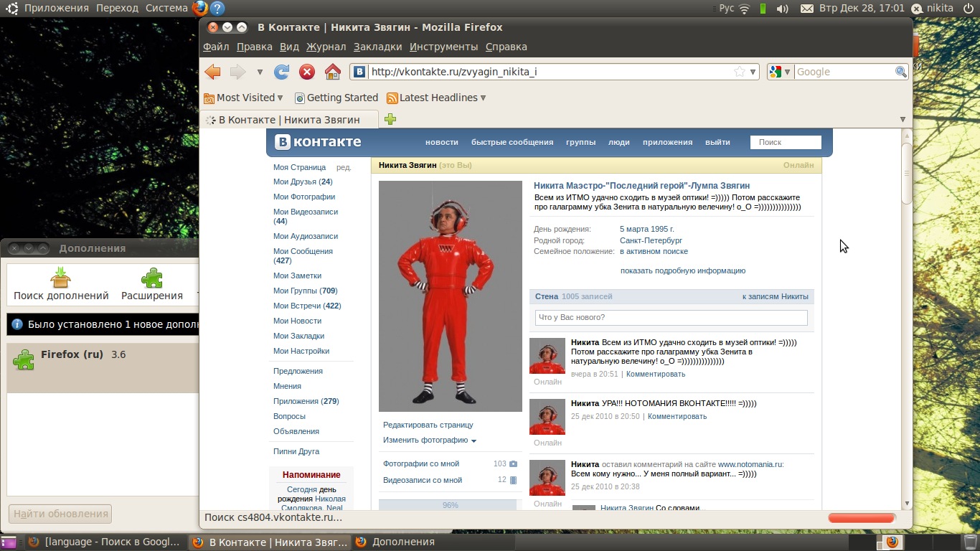Click the back navigation arrow
Viewport: 980px width, 551px height.
coord(212,72)
